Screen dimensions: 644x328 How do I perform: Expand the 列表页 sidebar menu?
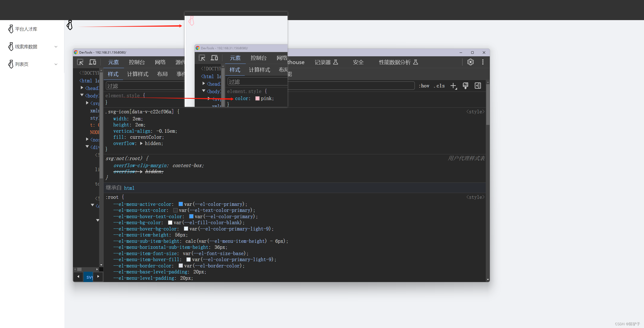(56, 64)
